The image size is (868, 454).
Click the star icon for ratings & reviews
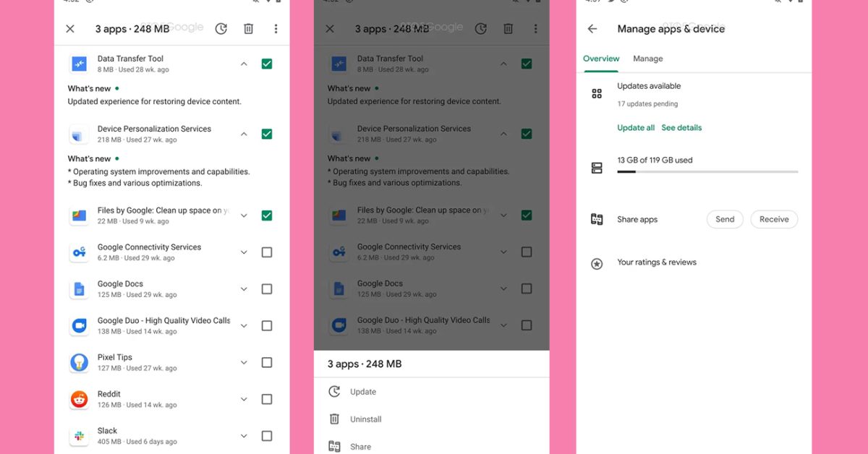pos(597,264)
